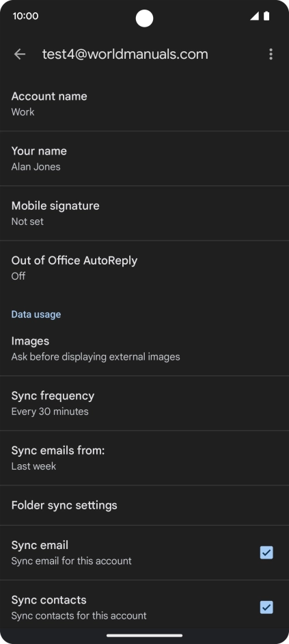Viewport: 289px width, 644px height.
Task: Edit Your name Alan Jones
Action: [x=145, y=159]
